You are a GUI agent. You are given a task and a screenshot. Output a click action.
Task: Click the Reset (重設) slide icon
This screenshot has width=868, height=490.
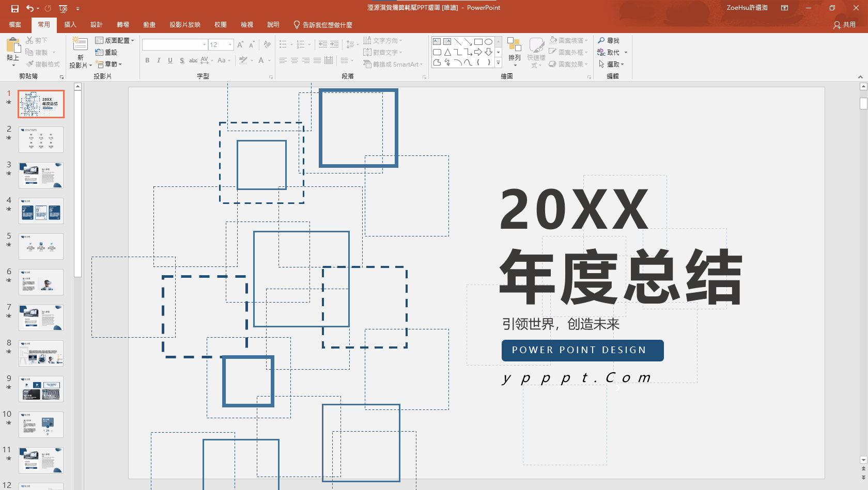pyautogui.click(x=99, y=52)
